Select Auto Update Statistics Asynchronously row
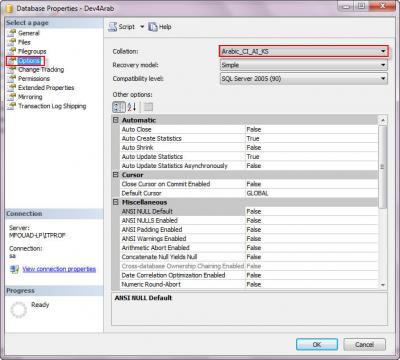 249,166
